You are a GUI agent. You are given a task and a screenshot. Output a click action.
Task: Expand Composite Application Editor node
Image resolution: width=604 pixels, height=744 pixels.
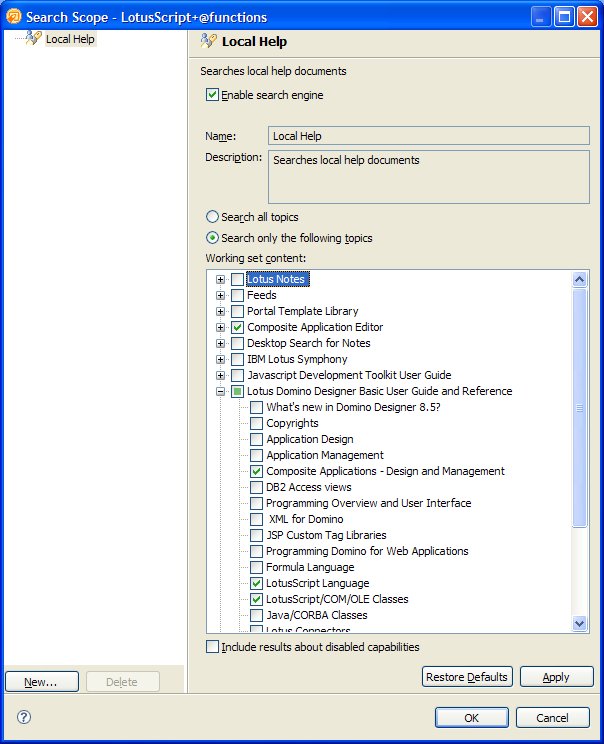pyautogui.click(x=220, y=327)
